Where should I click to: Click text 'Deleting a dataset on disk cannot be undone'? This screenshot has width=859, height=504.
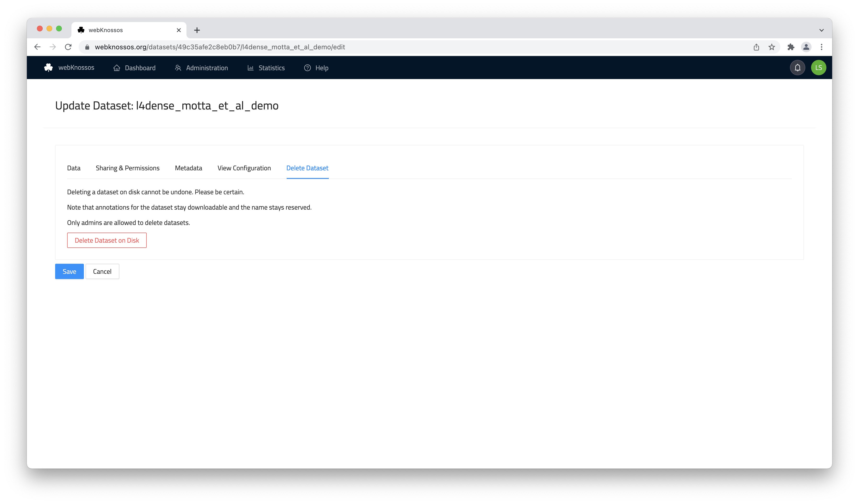click(x=130, y=192)
